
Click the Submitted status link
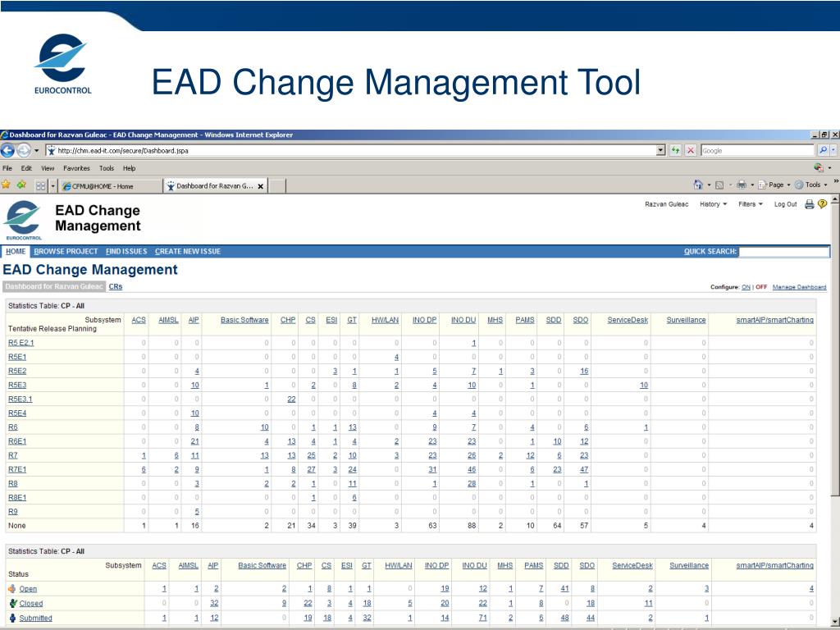pos(35,618)
